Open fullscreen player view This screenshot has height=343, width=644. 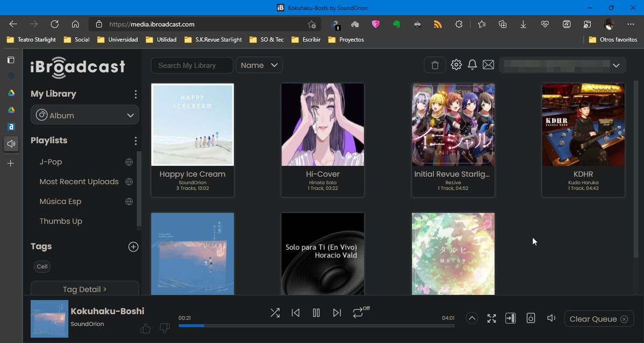coord(491,318)
